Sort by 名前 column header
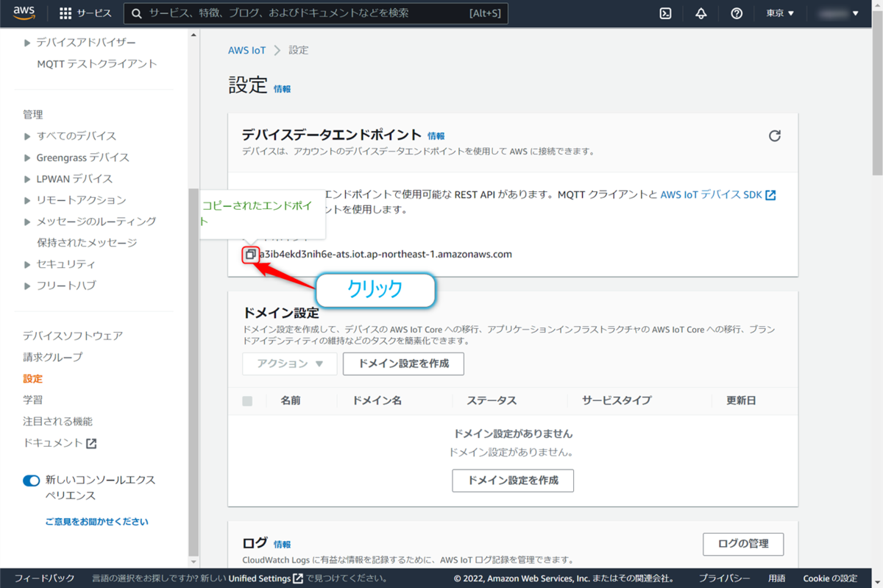The image size is (883, 588). pyautogui.click(x=290, y=401)
